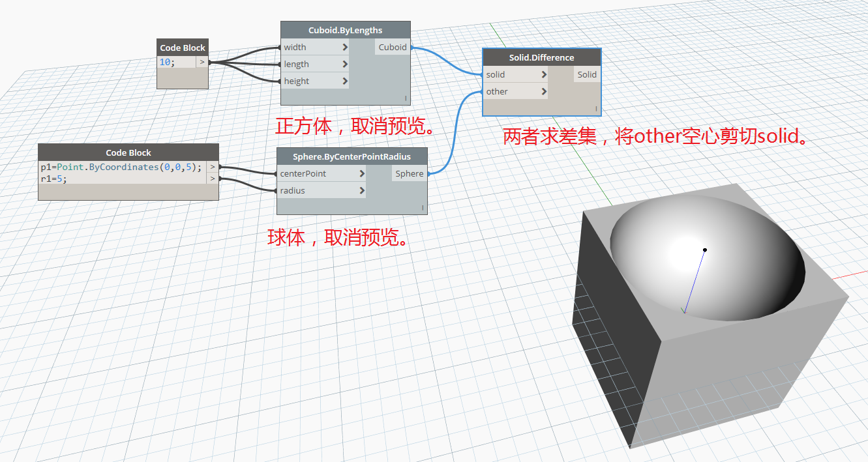
Task: Click the Code Block header with value 10
Action: (x=183, y=48)
